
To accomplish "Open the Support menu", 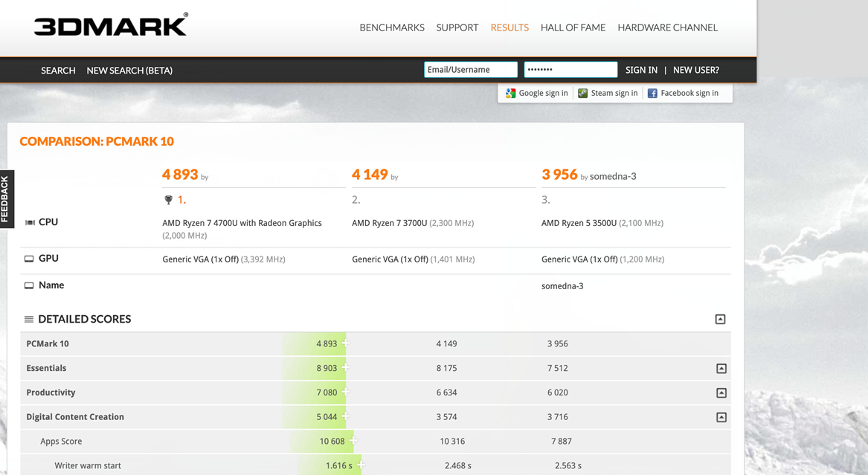I will [457, 28].
